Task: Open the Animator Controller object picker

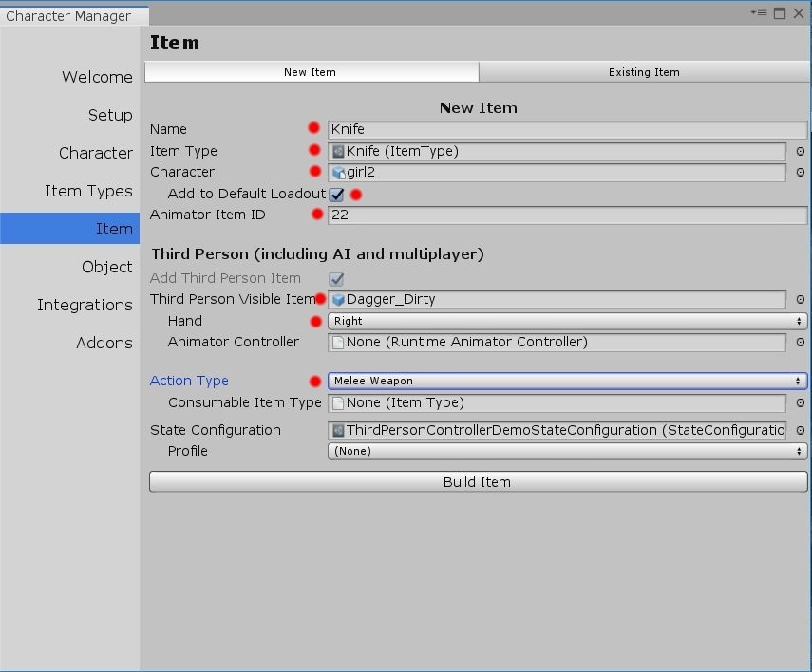Action: tap(800, 343)
